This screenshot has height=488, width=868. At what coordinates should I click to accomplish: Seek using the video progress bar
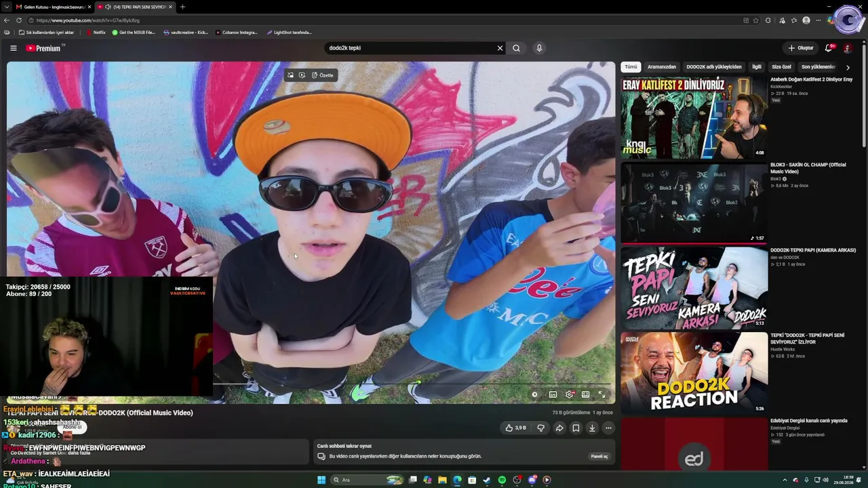412,384
